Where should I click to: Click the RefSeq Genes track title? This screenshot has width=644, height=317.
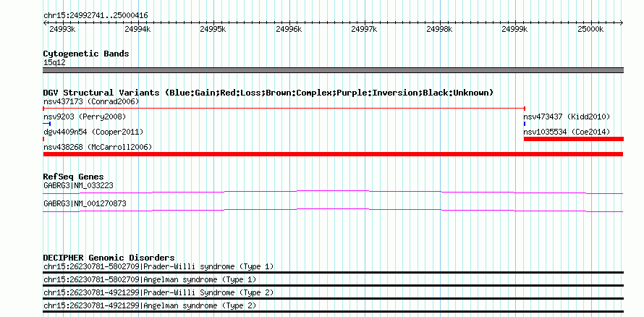click(x=74, y=177)
